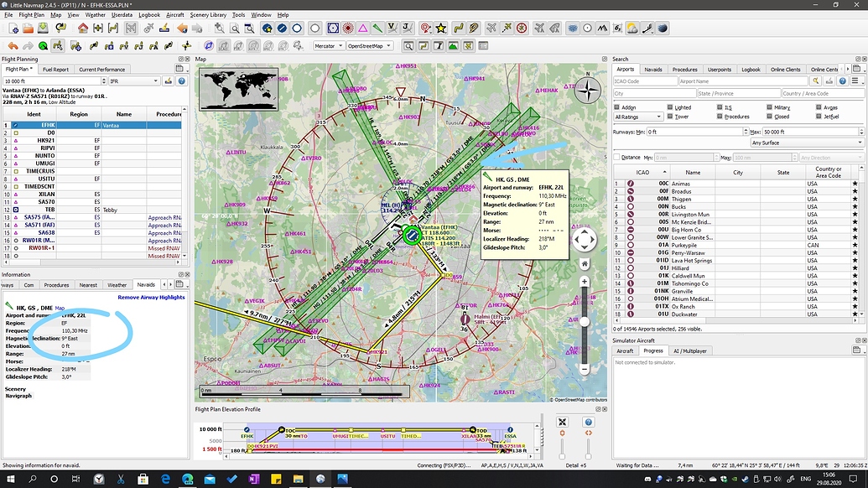Open the Any Surface runway dropdown
The height and width of the screenshot is (488, 868).
pyautogui.click(x=808, y=143)
